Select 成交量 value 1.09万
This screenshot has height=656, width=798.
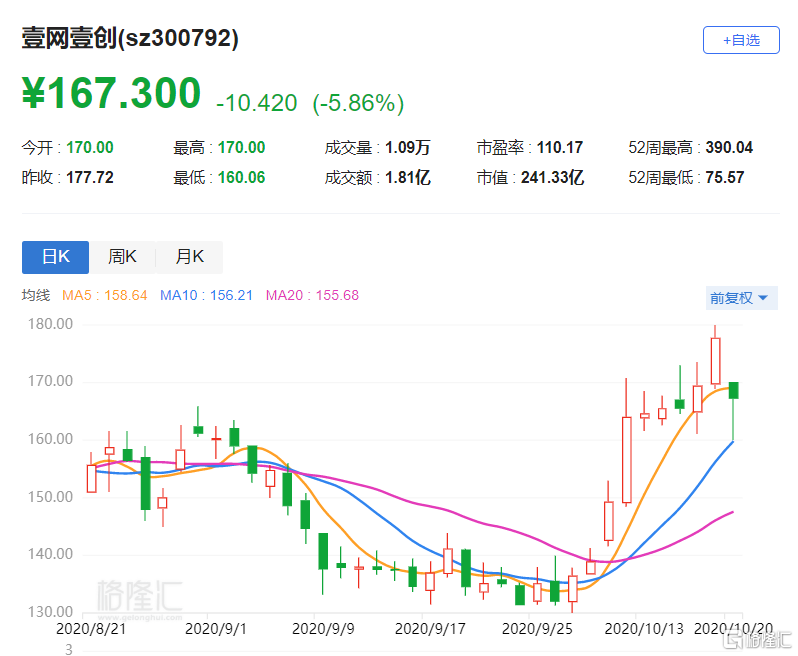pos(408,148)
